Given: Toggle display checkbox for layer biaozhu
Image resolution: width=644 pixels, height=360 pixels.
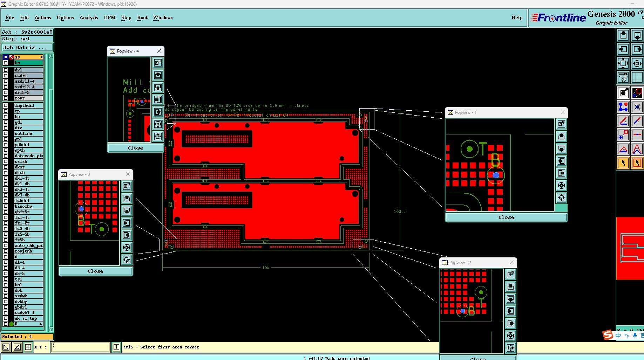Looking at the screenshot, I should (x=6, y=206).
